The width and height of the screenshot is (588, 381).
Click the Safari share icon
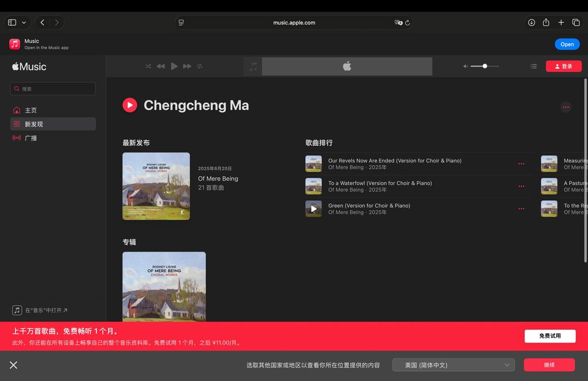[x=546, y=22]
